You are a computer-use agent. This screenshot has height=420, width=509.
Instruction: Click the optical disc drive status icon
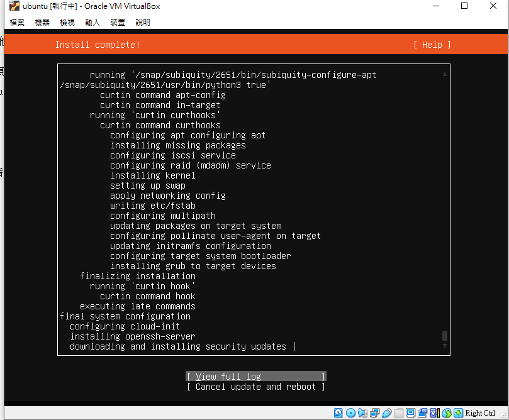(x=350, y=412)
